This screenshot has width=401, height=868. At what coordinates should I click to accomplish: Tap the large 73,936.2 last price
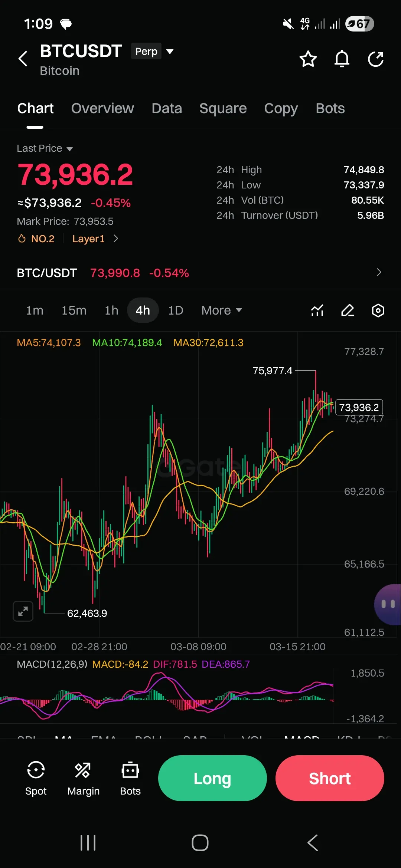tap(75, 174)
